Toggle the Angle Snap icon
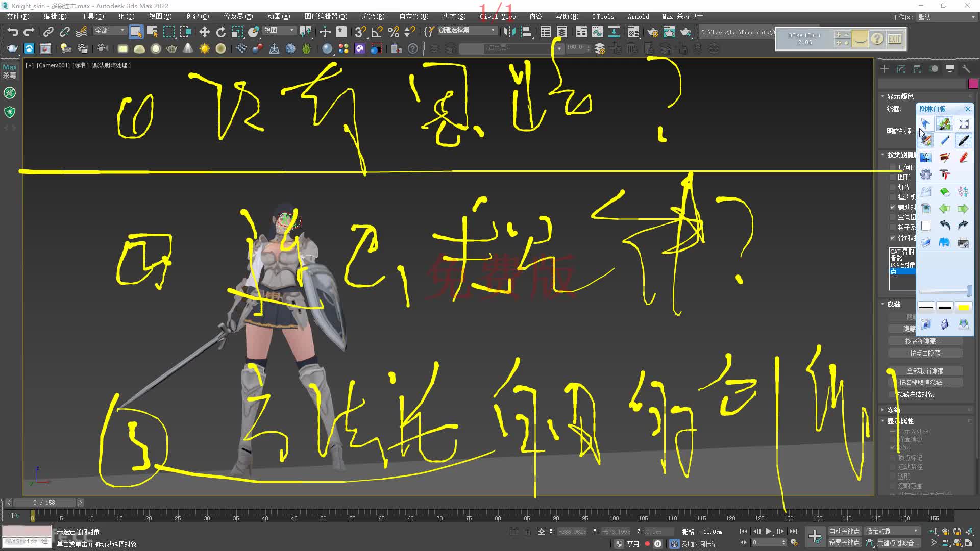 (377, 32)
